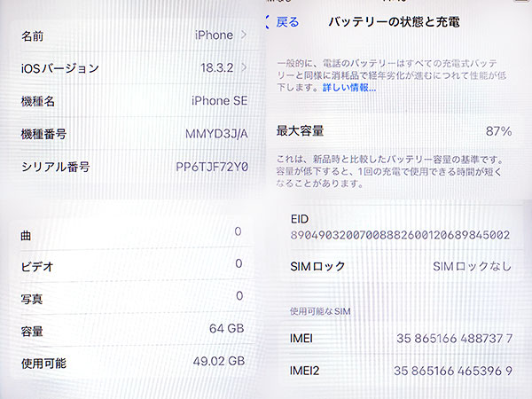This screenshot has width=532, height=399.
Task: Open the 詳しい情報 link
Action: (349, 88)
